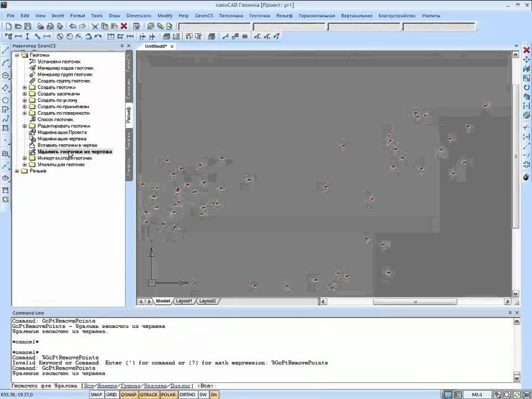Expand Создать по поверхности folder

[x=24, y=113]
